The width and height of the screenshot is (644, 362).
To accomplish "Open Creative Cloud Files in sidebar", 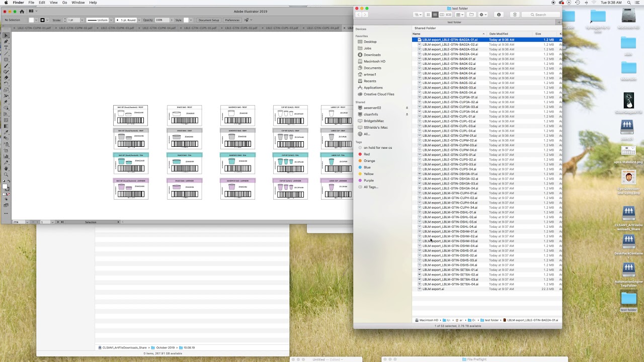I will coord(379,94).
